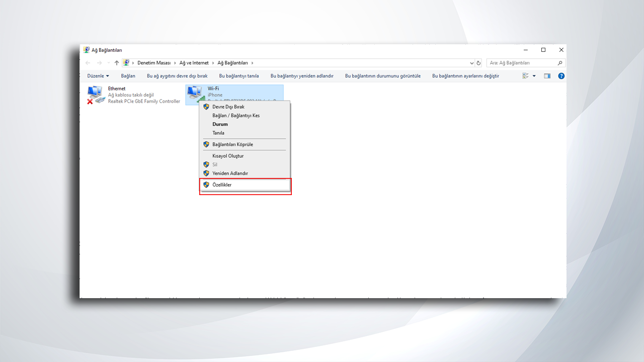Choose Kısayol Oluştur menu entry
The width and height of the screenshot is (644, 362).
(245, 156)
